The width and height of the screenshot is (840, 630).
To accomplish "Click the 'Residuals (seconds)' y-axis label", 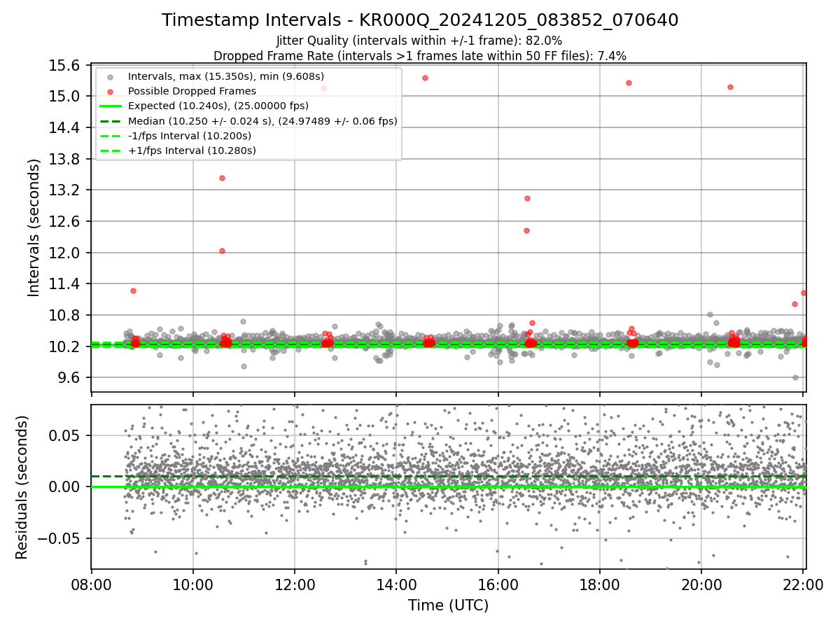I will 22,487.
